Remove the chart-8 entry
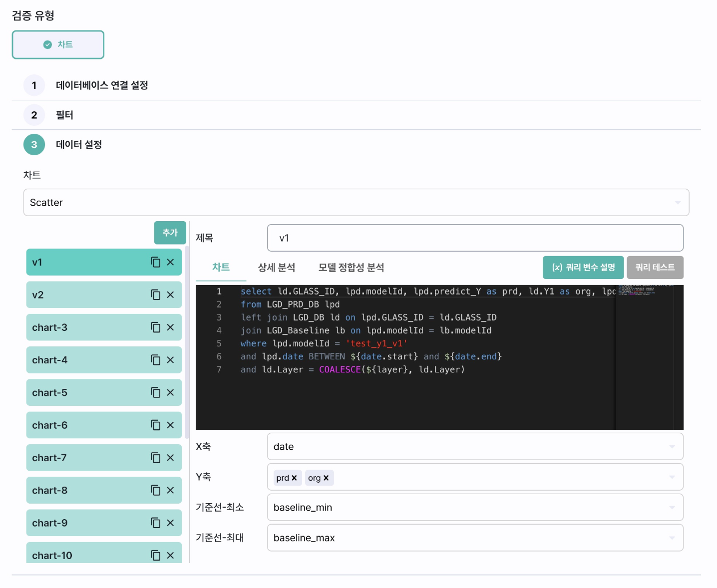The width and height of the screenshot is (717, 588). (x=170, y=490)
